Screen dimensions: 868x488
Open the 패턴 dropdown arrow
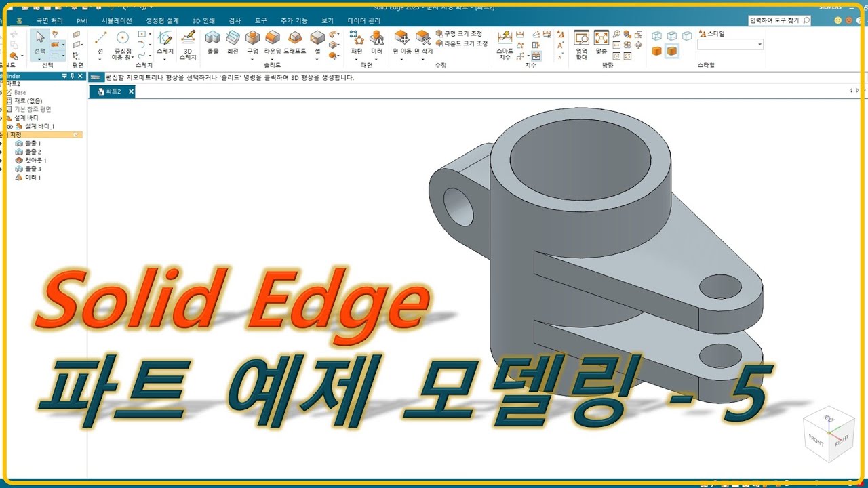pyautogui.click(x=357, y=60)
